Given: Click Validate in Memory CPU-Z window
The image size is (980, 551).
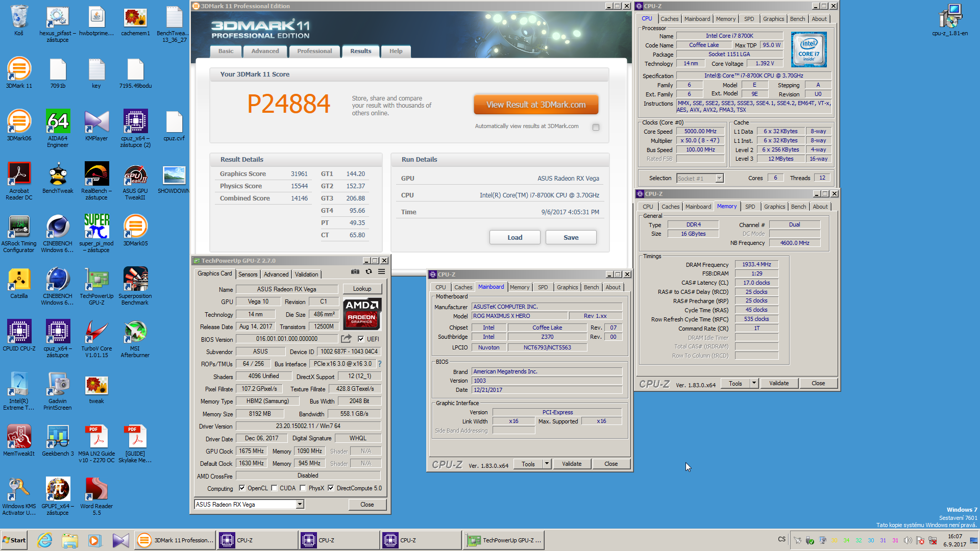Looking at the screenshot, I should [779, 383].
